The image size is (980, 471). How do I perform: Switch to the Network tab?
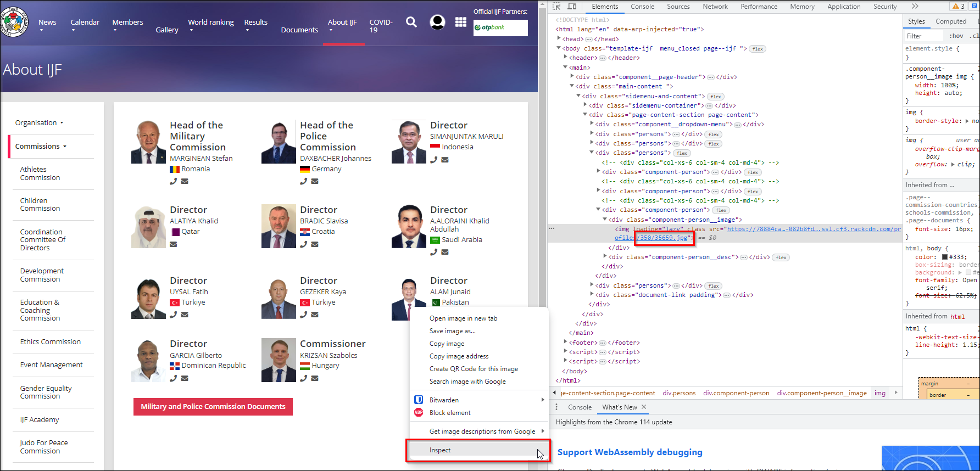pyautogui.click(x=715, y=7)
